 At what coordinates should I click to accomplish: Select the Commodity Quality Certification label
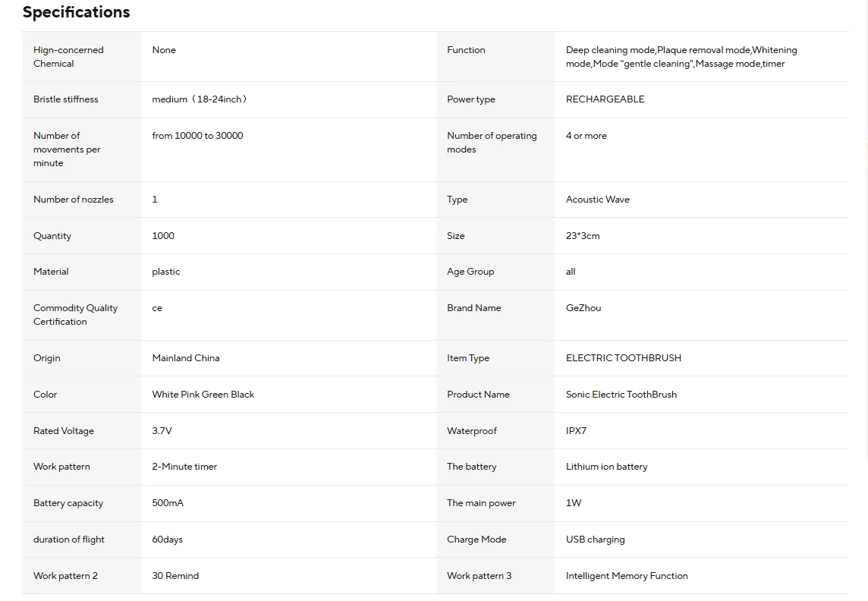[x=75, y=315]
